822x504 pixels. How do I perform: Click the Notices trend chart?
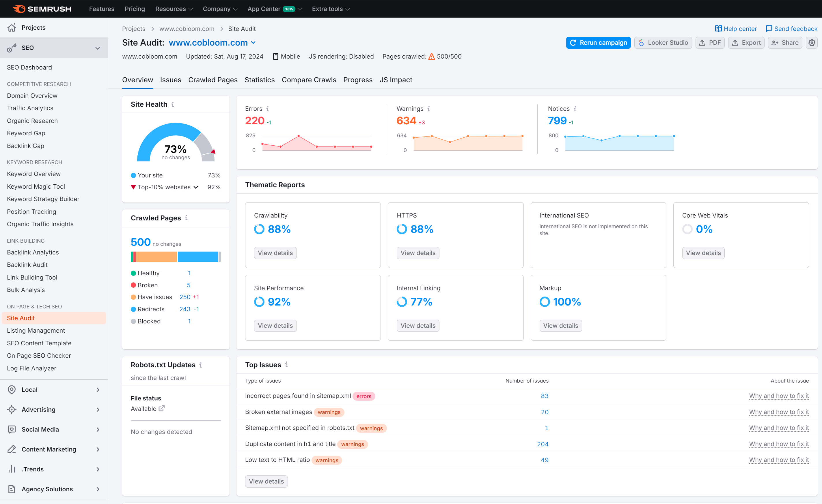pos(619,143)
